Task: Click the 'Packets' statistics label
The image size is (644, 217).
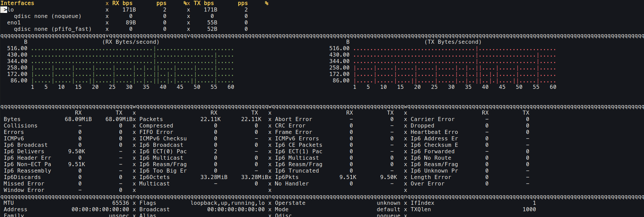Action: [x=151, y=119]
